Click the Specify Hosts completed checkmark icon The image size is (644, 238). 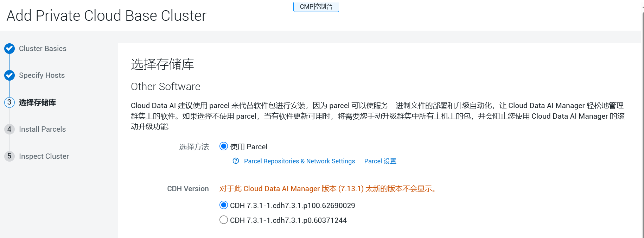click(x=9, y=75)
